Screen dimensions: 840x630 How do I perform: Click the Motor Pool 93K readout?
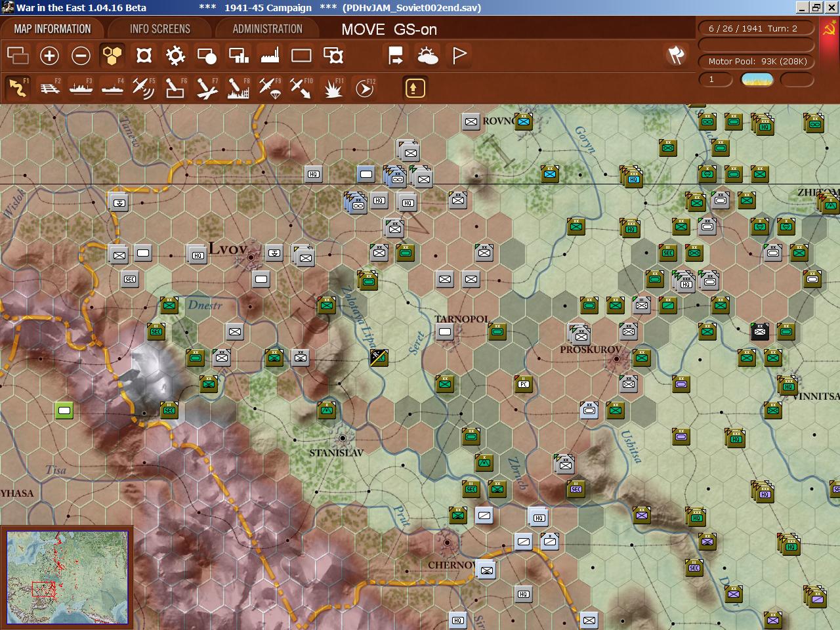pos(757,61)
